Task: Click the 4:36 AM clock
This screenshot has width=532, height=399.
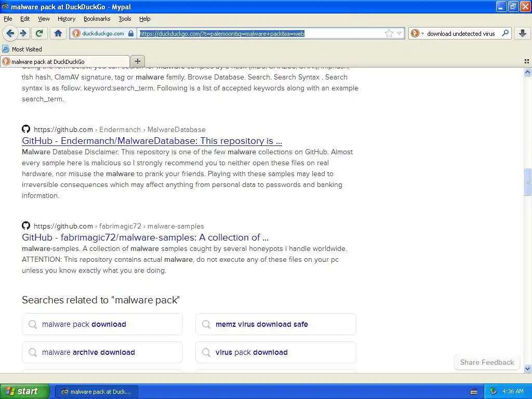Action: (513, 392)
